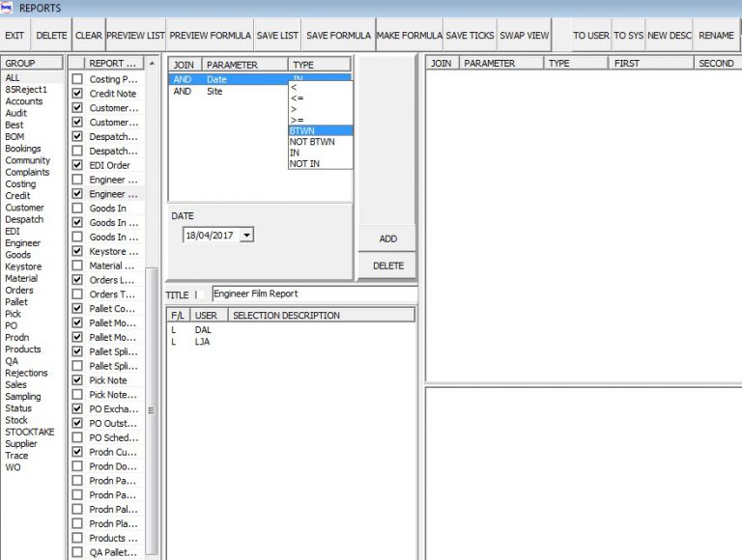
Task: Click the EXIT toolbar button
Action: (14, 36)
